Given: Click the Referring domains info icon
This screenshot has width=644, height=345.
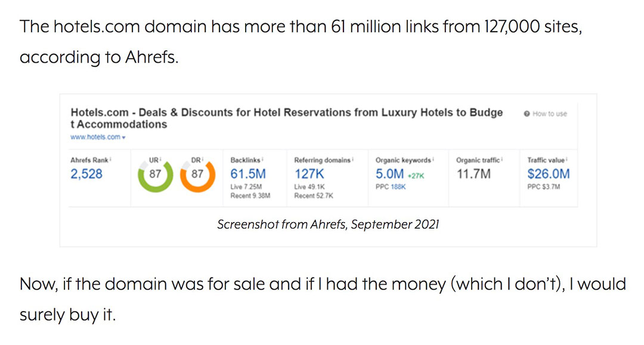Looking at the screenshot, I should click(352, 160).
